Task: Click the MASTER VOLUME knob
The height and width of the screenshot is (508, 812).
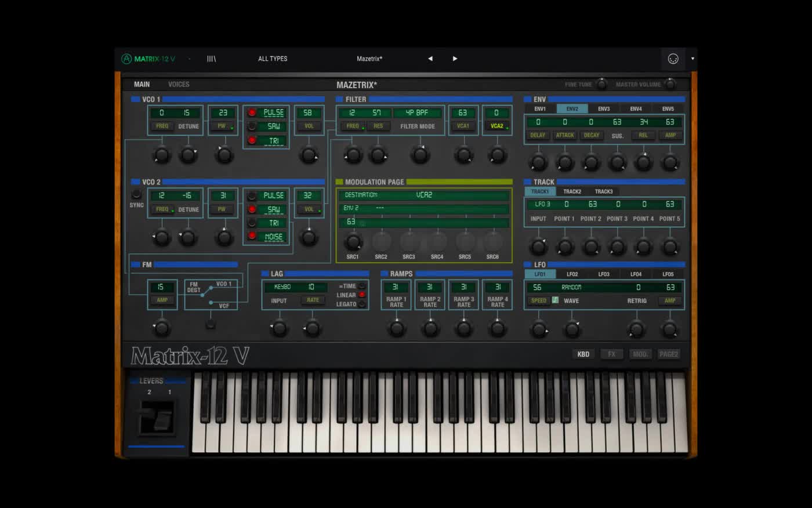Action: click(x=670, y=84)
